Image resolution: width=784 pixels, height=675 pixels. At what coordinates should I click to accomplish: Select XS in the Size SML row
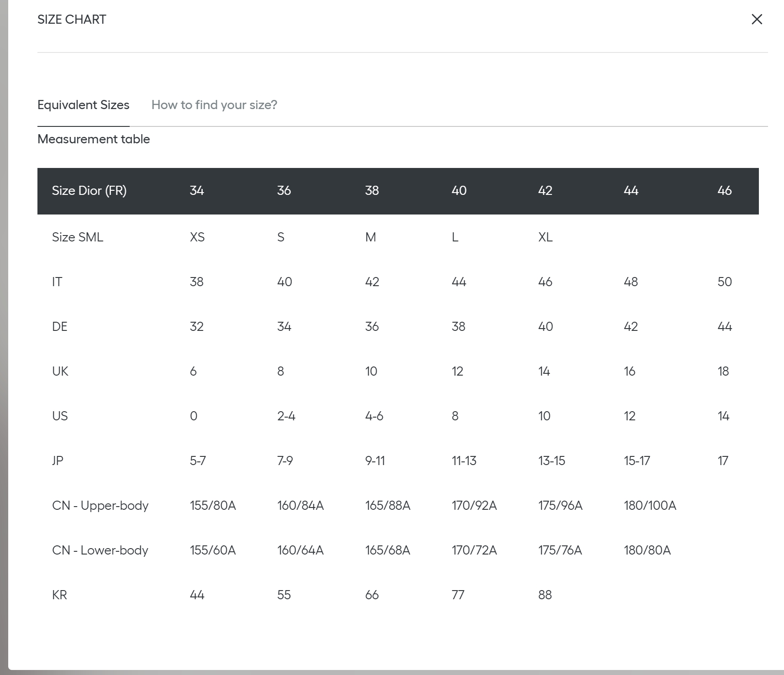click(x=197, y=237)
